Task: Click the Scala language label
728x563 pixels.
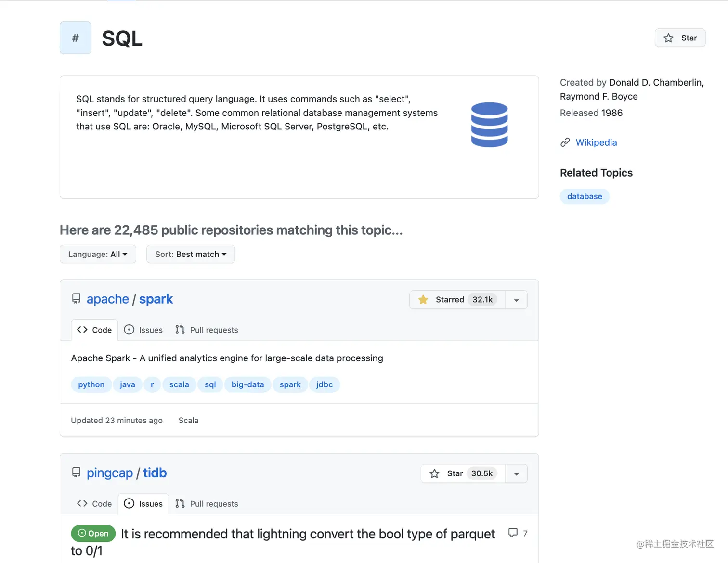Action: click(x=188, y=421)
